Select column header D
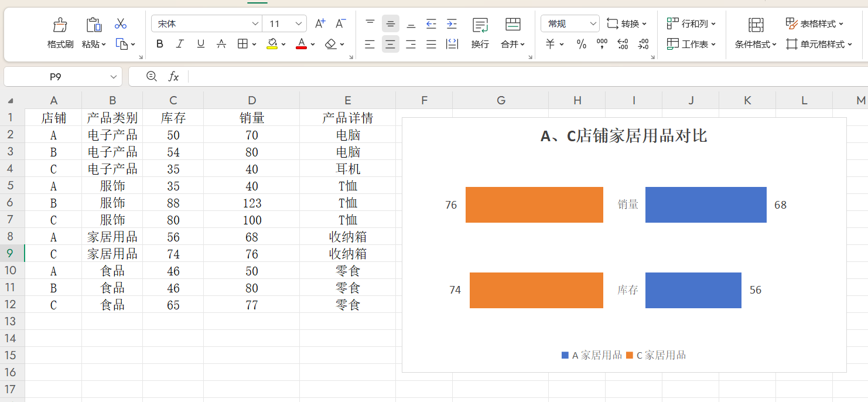This screenshot has width=868, height=402. (x=252, y=100)
